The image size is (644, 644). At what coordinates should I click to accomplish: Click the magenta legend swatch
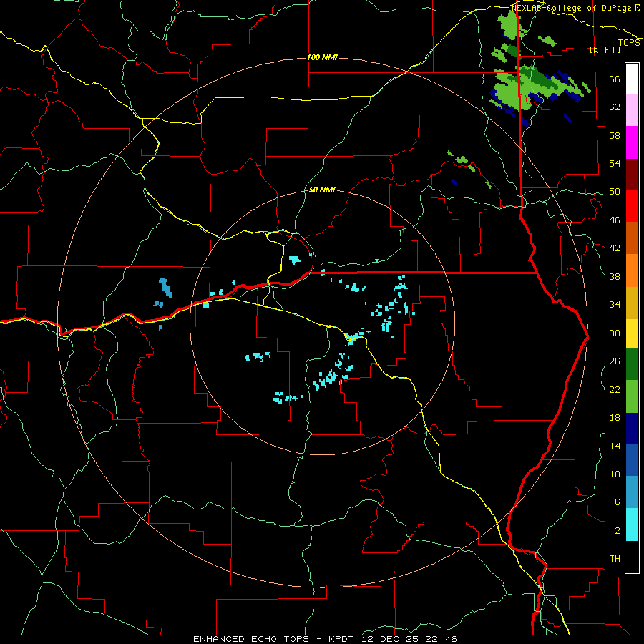(632, 142)
